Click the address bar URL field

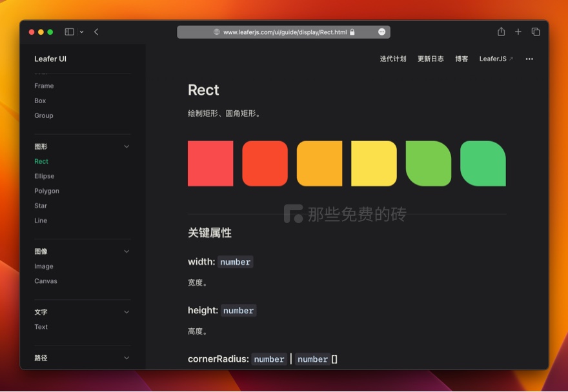[283, 32]
